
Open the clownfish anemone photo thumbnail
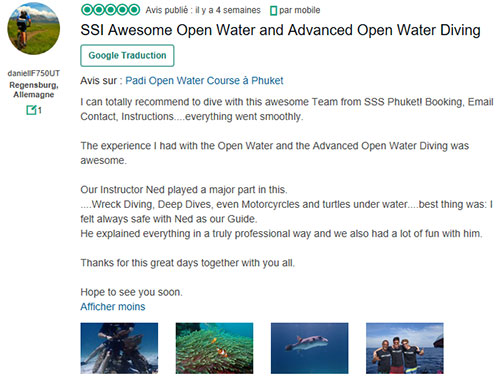coord(214,348)
